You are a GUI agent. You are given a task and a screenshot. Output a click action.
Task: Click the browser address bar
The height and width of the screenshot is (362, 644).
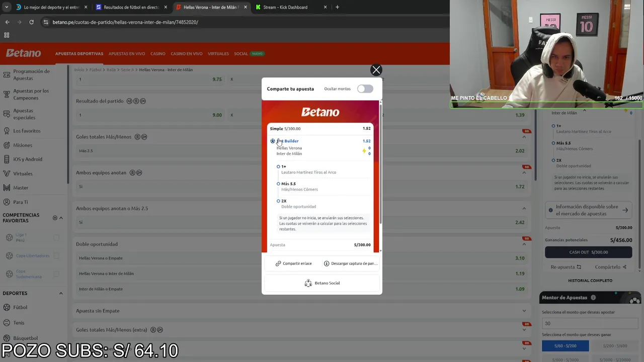[x=242, y=22]
